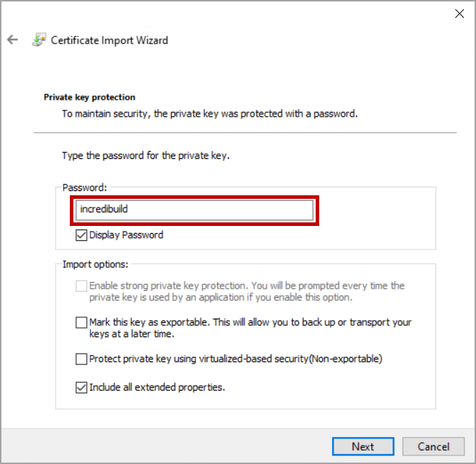Click the back arrow in the wizard header

pyautogui.click(x=12, y=40)
